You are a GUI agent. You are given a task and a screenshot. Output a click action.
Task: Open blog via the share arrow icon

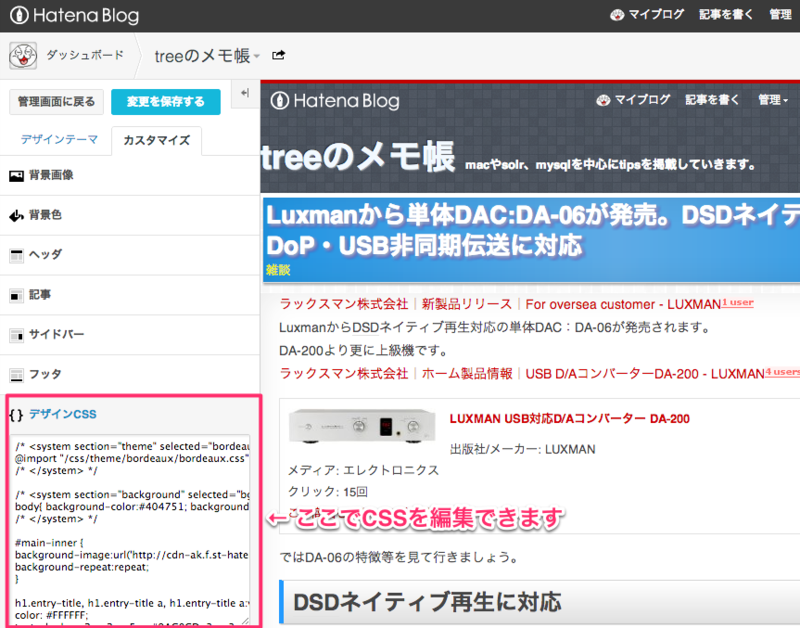coord(279,55)
